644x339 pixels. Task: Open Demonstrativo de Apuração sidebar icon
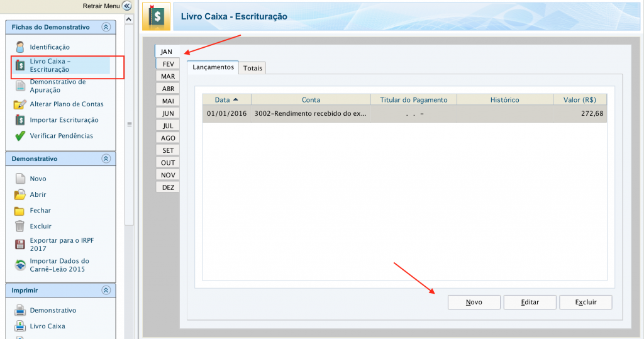point(20,86)
